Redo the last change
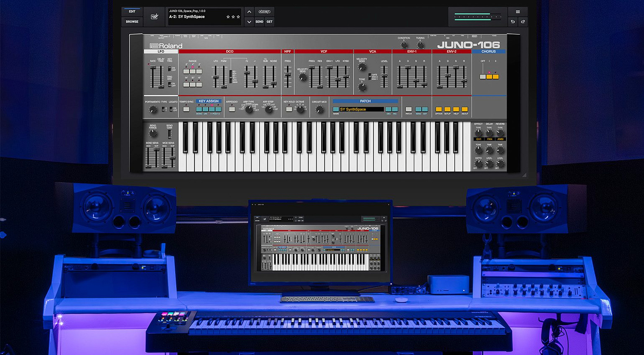The width and height of the screenshot is (644, 355). coord(523,21)
